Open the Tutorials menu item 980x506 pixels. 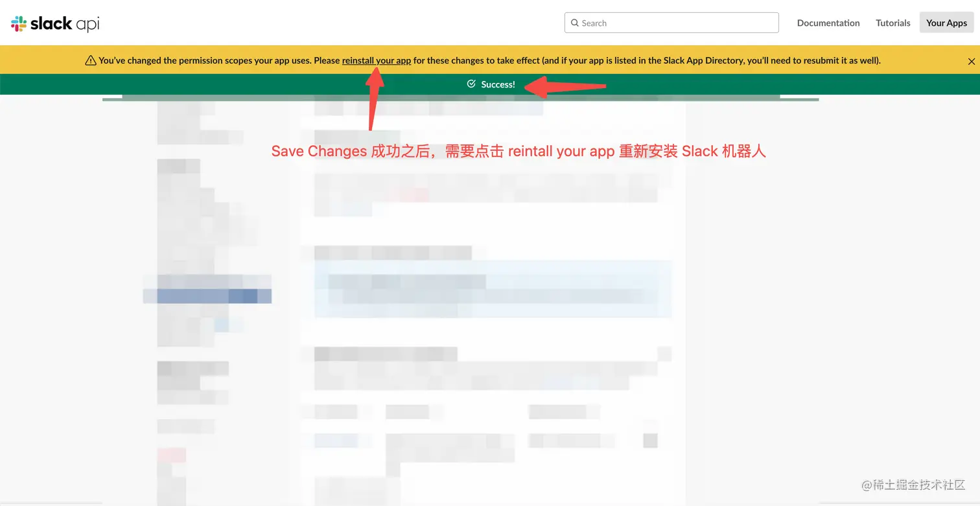click(x=893, y=23)
